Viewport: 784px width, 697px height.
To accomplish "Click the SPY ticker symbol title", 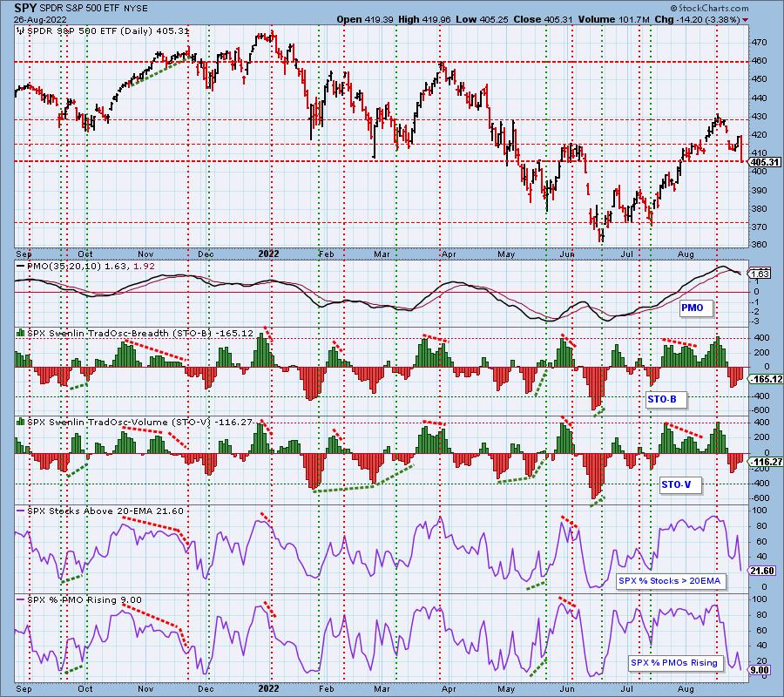I will pos(25,9).
